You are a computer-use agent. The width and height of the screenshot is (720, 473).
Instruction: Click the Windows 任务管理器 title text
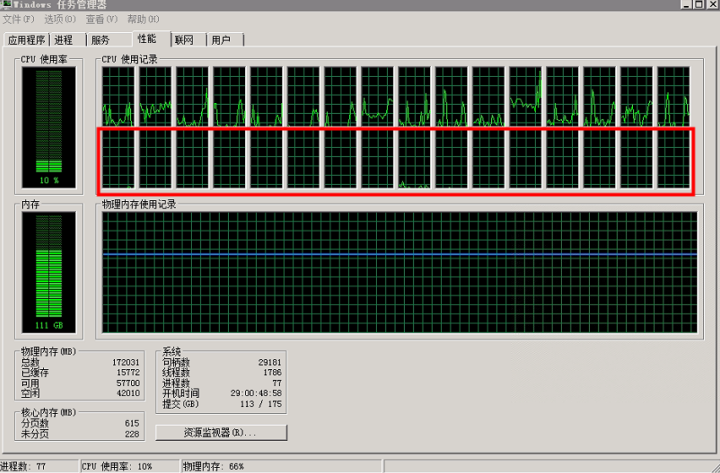(60, 5)
